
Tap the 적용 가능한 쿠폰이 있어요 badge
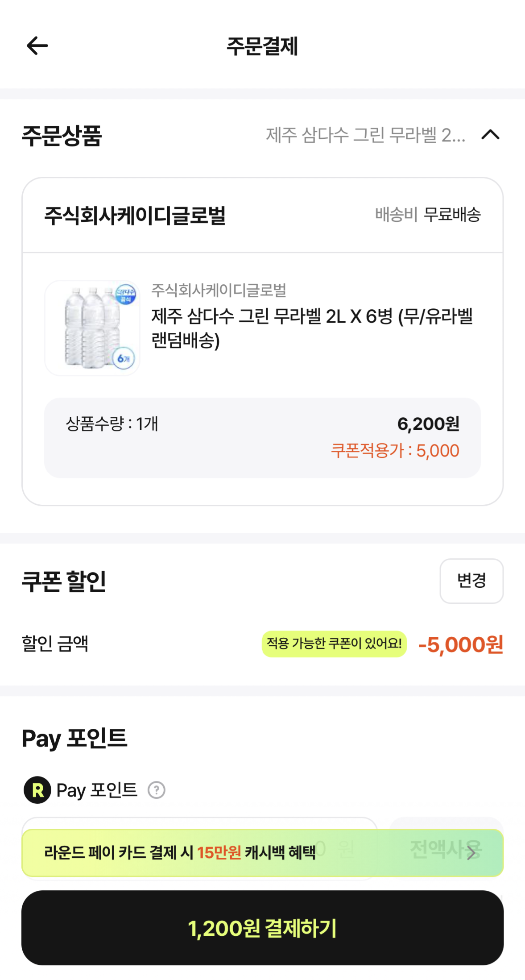tap(334, 644)
